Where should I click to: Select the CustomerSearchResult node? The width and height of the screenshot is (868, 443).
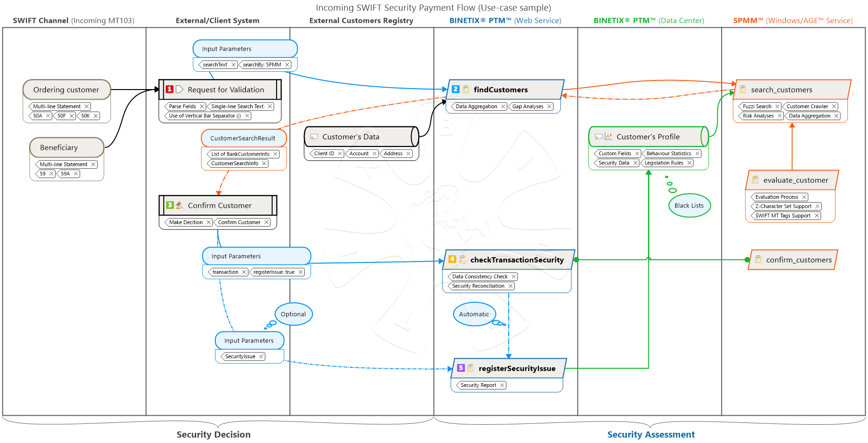pyautogui.click(x=244, y=138)
